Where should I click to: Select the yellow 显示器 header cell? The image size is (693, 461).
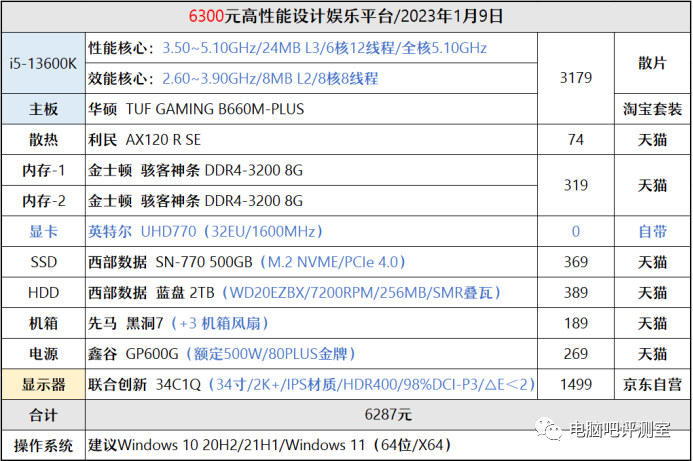point(43,385)
